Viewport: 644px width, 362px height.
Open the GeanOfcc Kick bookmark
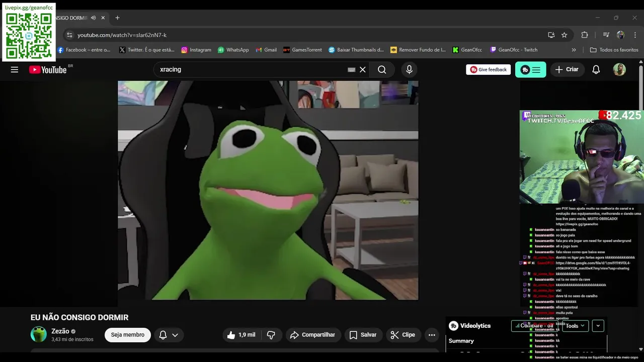coord(467,50)
